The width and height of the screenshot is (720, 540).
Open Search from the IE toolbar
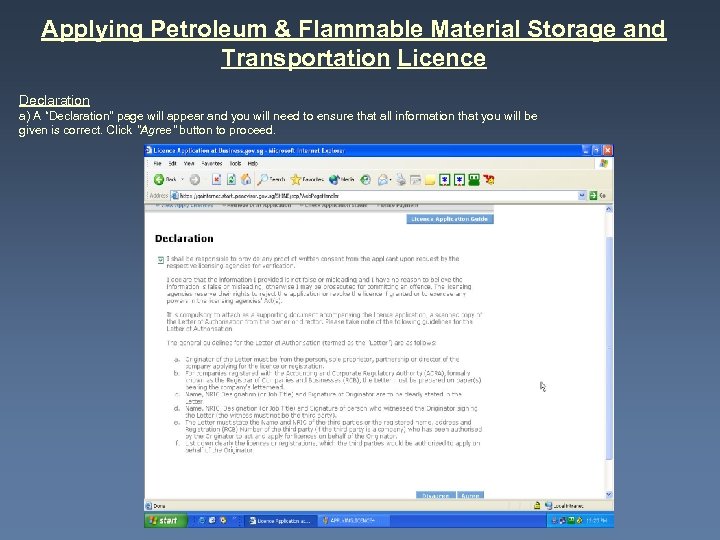[271, 180]
